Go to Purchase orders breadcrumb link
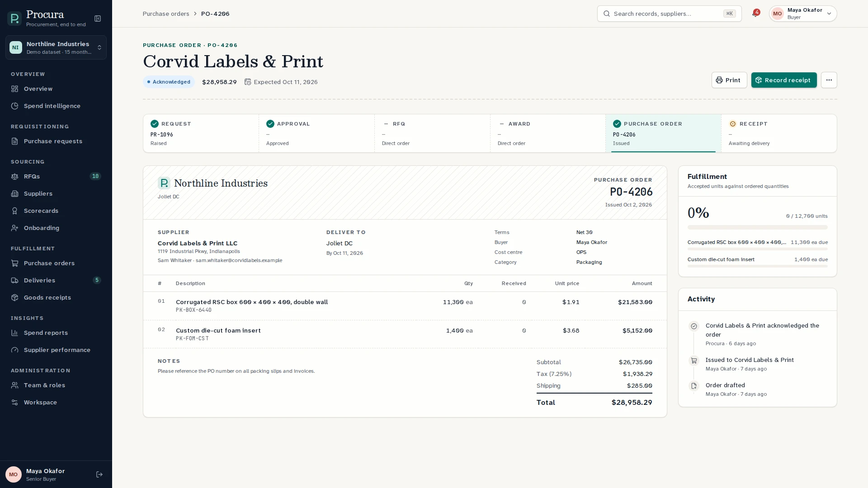The image size is (868, 488). (x=166, y=14)
